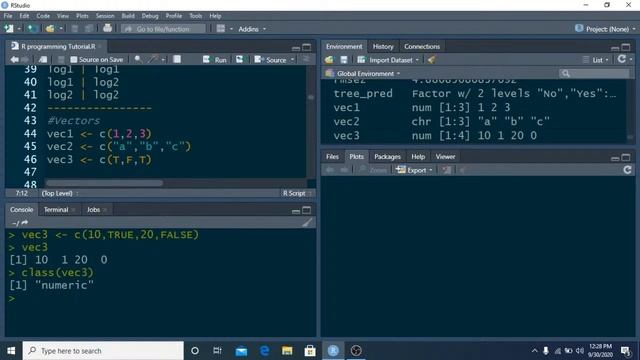Run the current line with Run button
This screenshot has height=360, width=640.
pyautogui.click(x=215, y=60)
